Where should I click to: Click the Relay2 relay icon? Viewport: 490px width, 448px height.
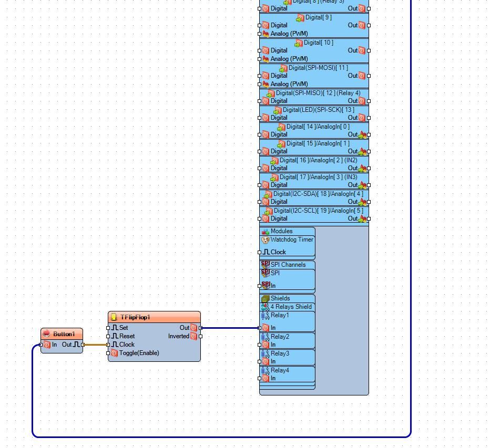click(266, 337)
